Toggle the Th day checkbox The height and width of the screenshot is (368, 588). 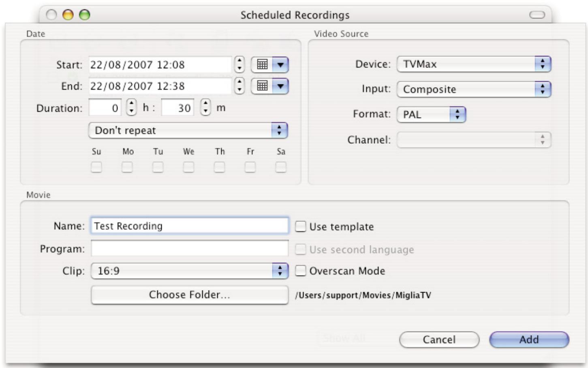pos(219,167)
